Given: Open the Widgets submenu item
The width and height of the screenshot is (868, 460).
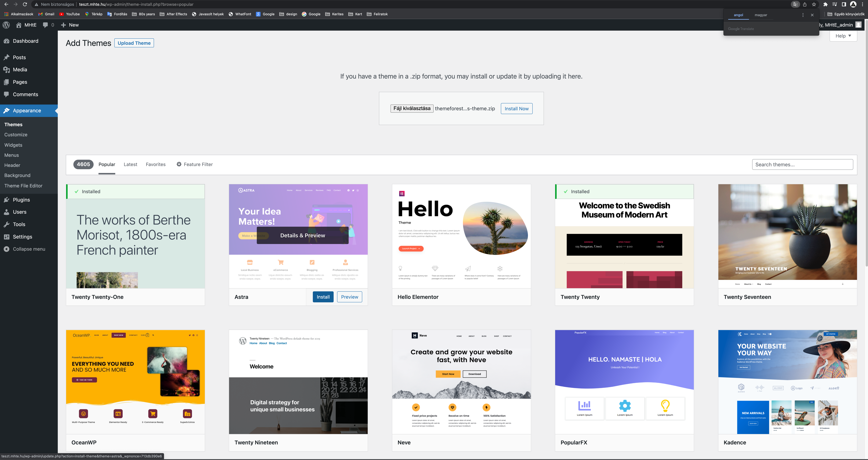Looking at the screenshot, I should pos(13,145).
